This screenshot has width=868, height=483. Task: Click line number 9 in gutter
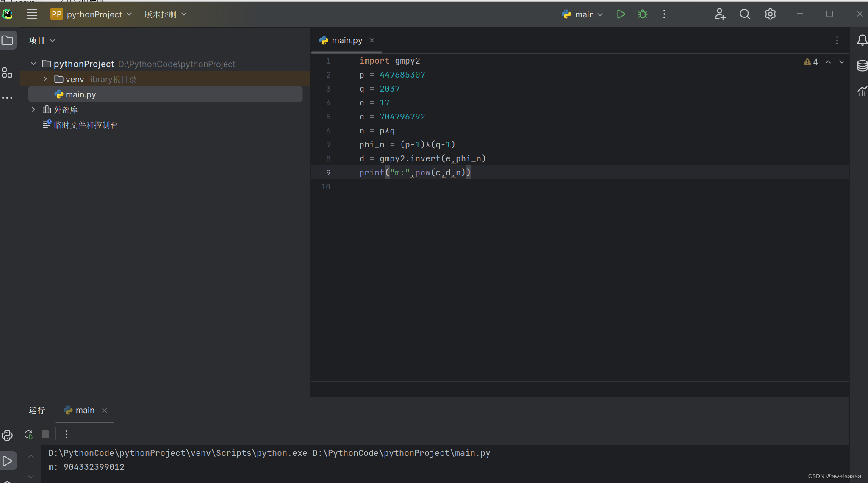point(328,172)
